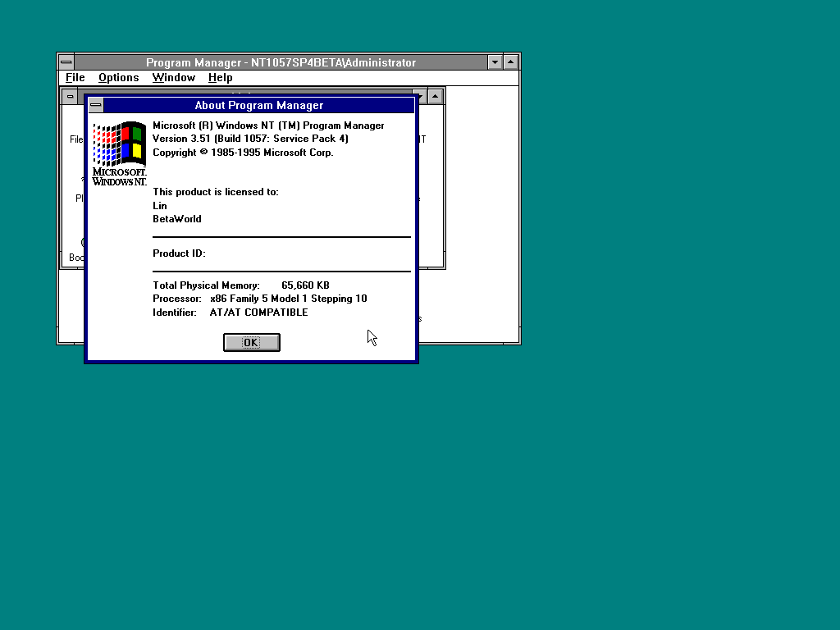The height and width of the screenshot is (630, 840).
Task: Open the Window menu
Action: coord(174,78)
